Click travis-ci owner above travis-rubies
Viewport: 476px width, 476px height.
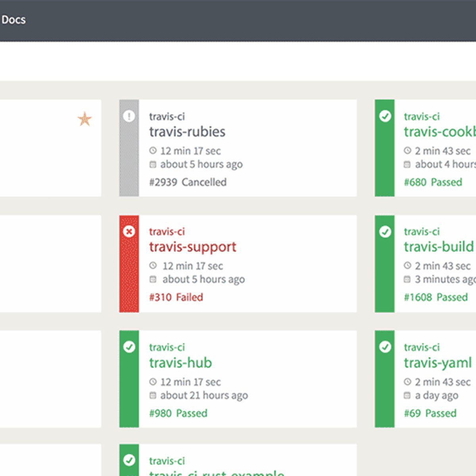167,116
